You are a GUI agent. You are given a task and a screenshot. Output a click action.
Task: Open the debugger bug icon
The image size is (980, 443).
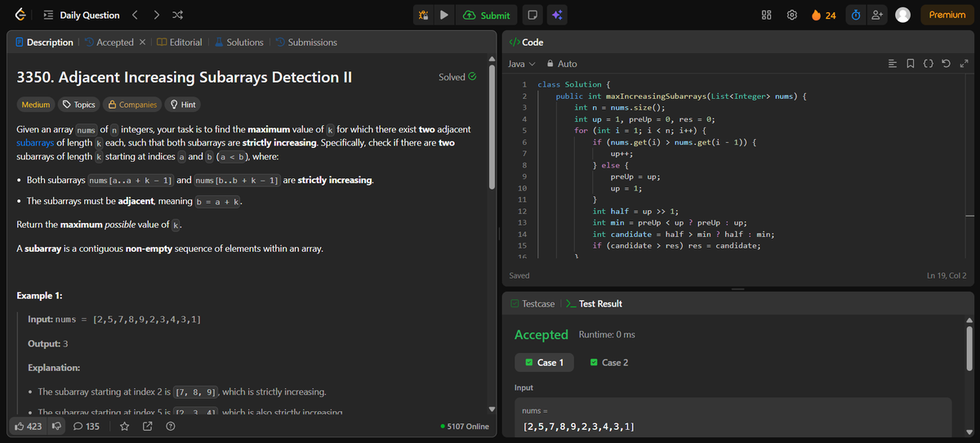[423, 15]
